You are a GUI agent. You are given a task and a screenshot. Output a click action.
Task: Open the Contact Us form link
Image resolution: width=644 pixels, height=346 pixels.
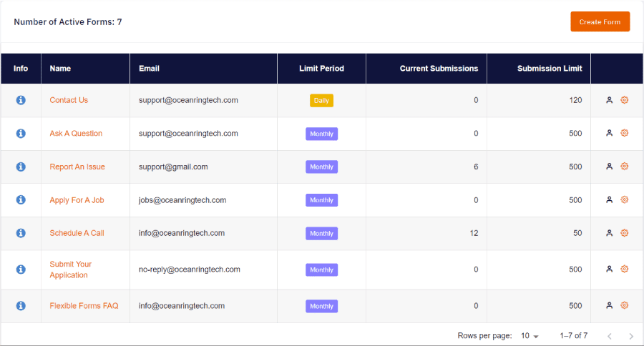click(x=69, y=100)
